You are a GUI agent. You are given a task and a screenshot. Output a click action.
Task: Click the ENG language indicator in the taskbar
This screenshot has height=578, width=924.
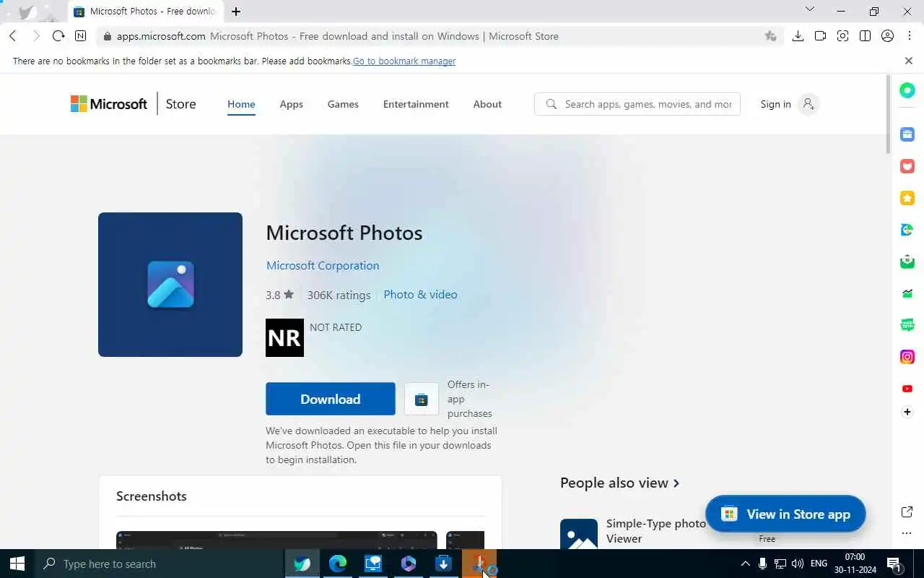(819, 564)
